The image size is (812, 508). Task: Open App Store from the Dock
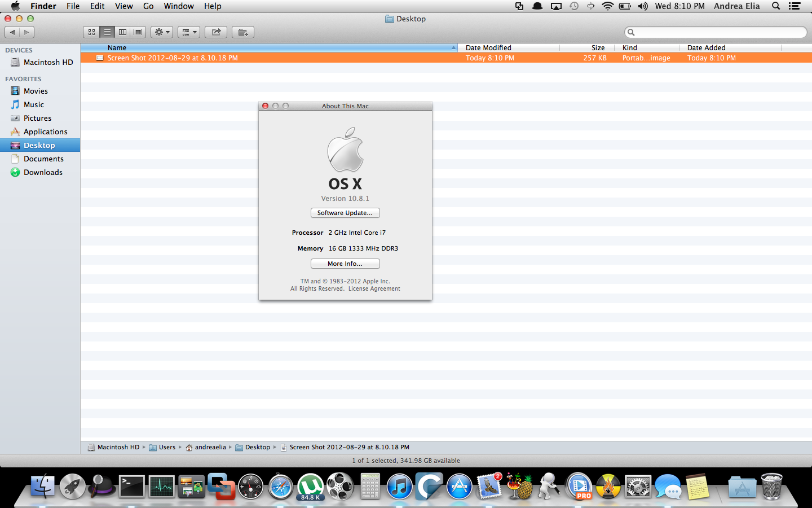[459, 487]
